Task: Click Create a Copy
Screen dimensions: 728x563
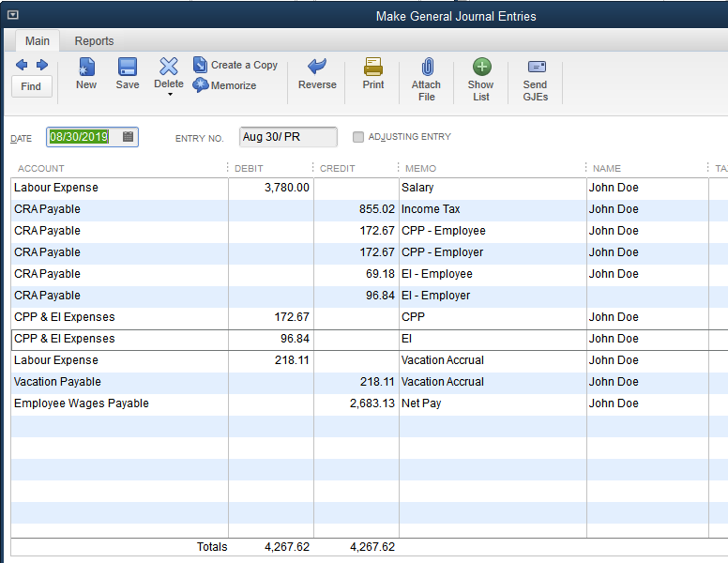Action: point(235,65)
